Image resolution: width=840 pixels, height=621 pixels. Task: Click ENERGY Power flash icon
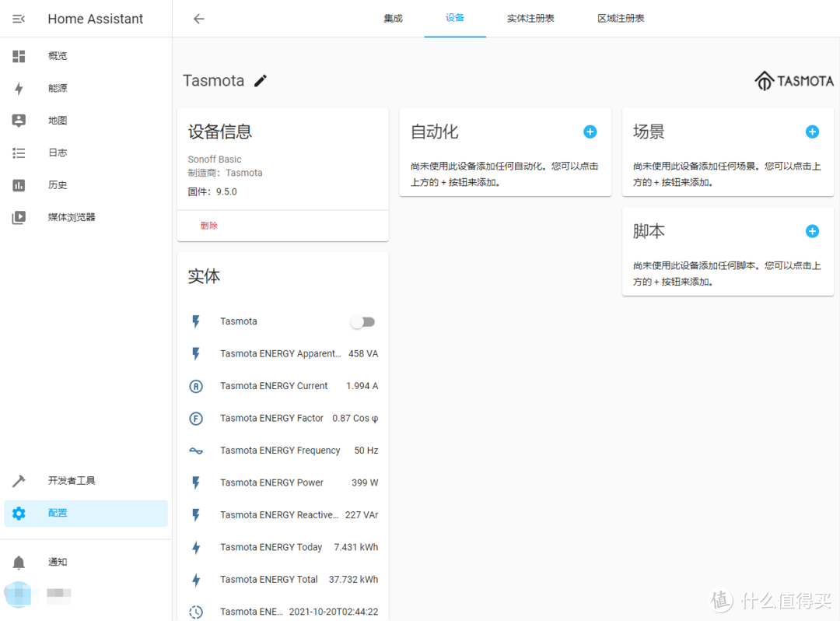point(196,482)
